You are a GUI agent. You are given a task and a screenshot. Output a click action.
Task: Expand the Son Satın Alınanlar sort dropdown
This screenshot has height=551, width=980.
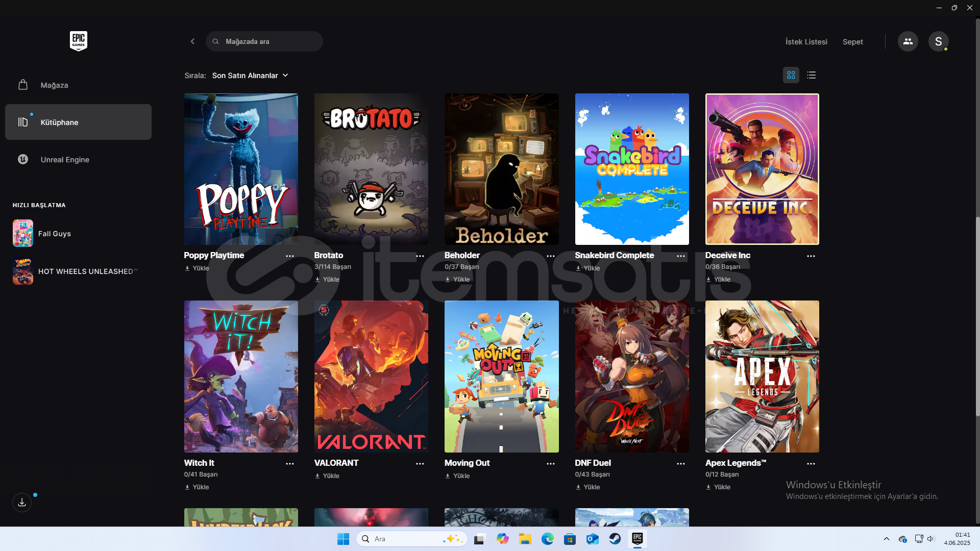pyautogui.click(x=250, y=76)
